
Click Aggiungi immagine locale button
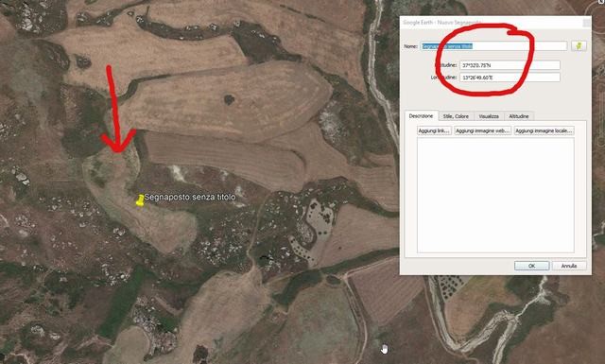tap(544, 130)
